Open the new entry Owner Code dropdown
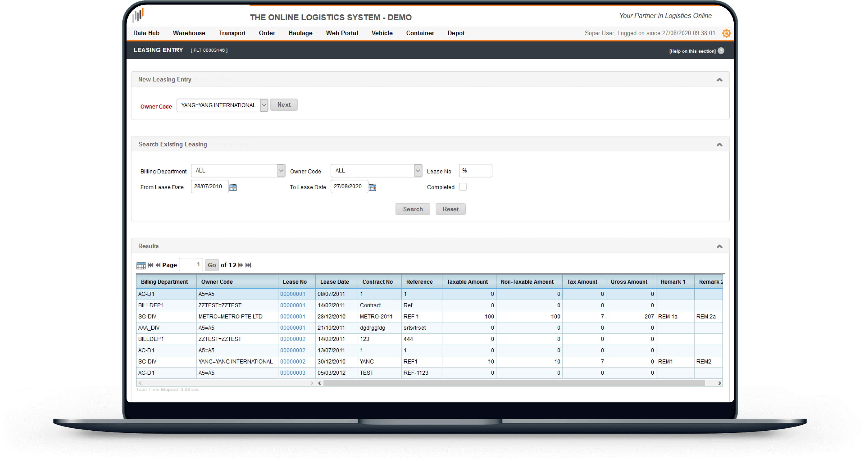Viewport: 868px width, 461px height. tap(222, 105)
